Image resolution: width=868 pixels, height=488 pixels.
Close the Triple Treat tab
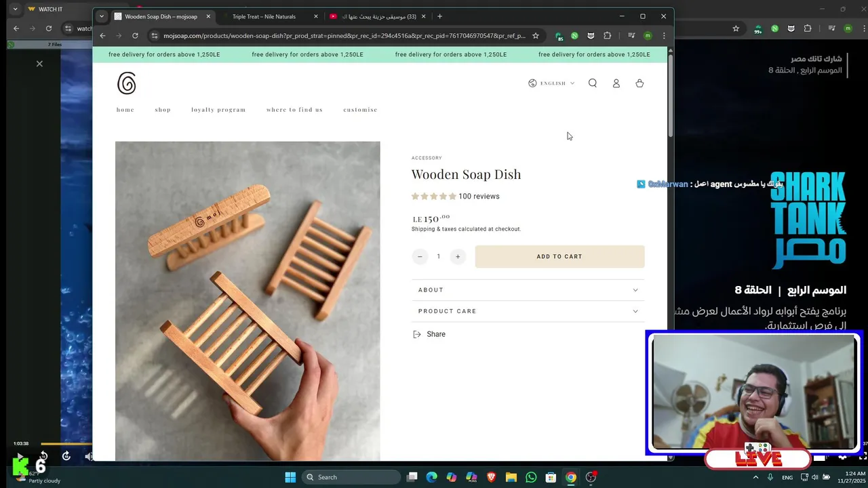click(x=315, y=16)
